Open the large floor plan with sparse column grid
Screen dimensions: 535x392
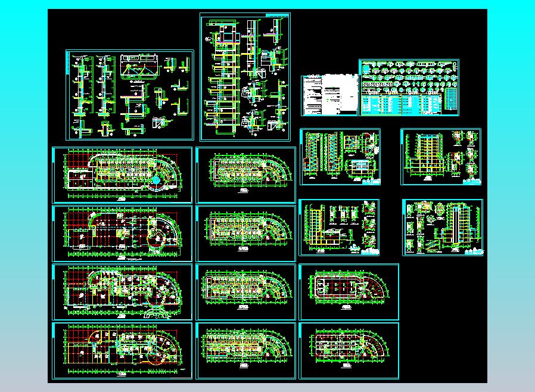pyautogui.click(x=122, y=234)
